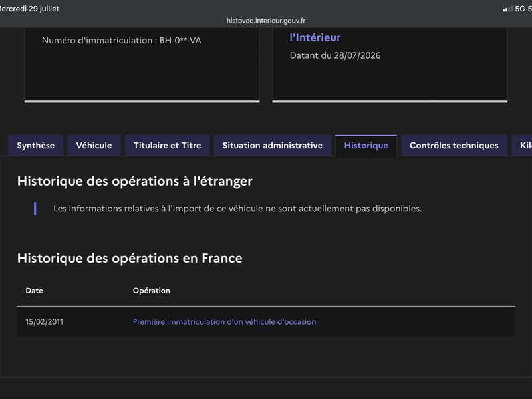Click the Date column header
Viewport: 532px width, 399px height.
pos(35,291)
